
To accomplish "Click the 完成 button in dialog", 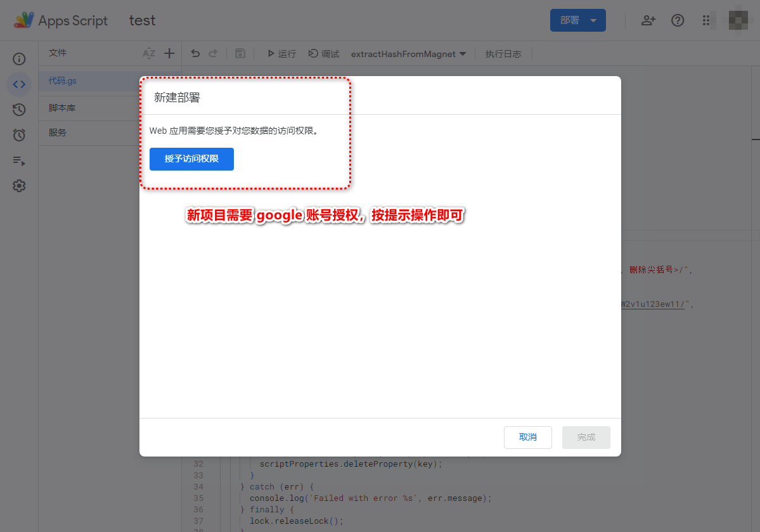I will (586, 438).
